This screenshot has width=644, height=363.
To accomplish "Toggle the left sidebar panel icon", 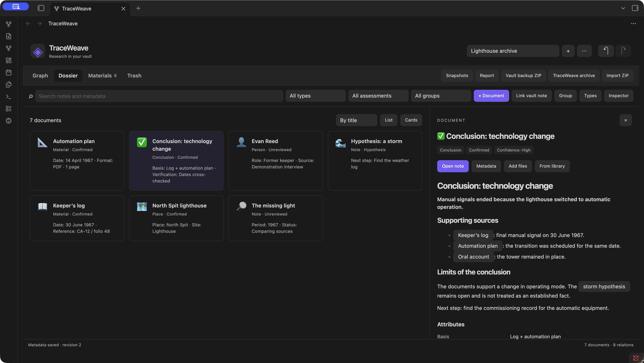I will 41,8.
